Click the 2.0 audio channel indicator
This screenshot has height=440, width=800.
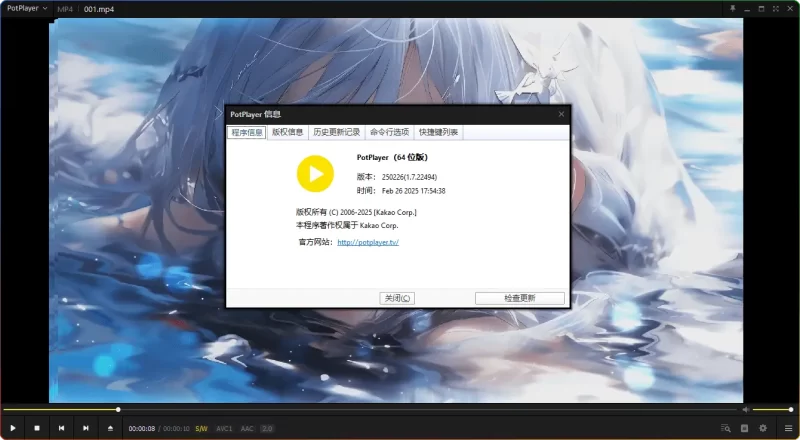[x=267, y=429]
